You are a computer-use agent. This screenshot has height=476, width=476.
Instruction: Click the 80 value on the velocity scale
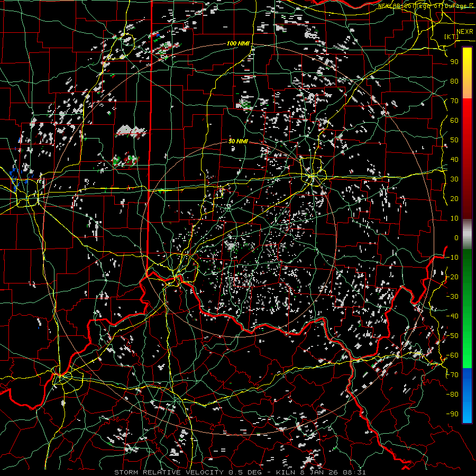pyautogui.click(x=454, y=81)
